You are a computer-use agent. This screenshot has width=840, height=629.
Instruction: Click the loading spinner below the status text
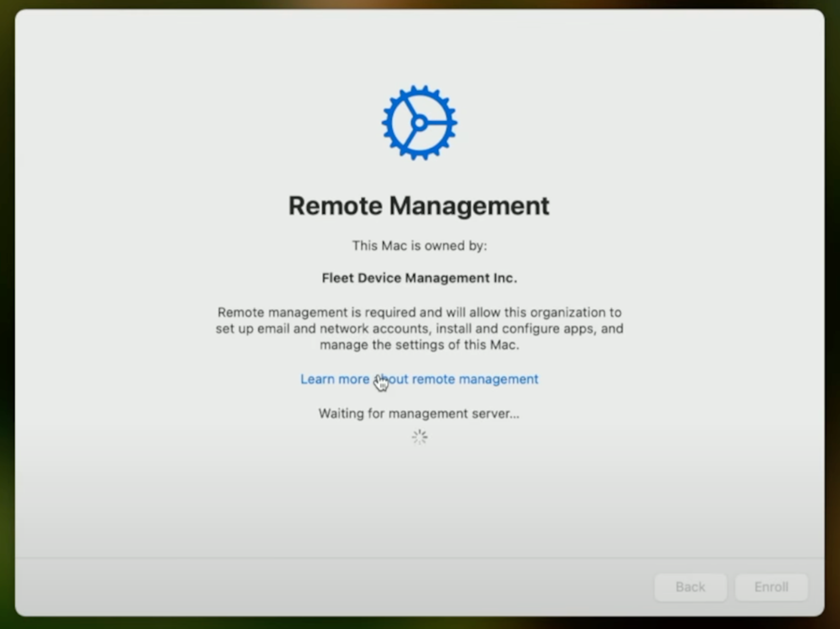(x=420, y=437)
